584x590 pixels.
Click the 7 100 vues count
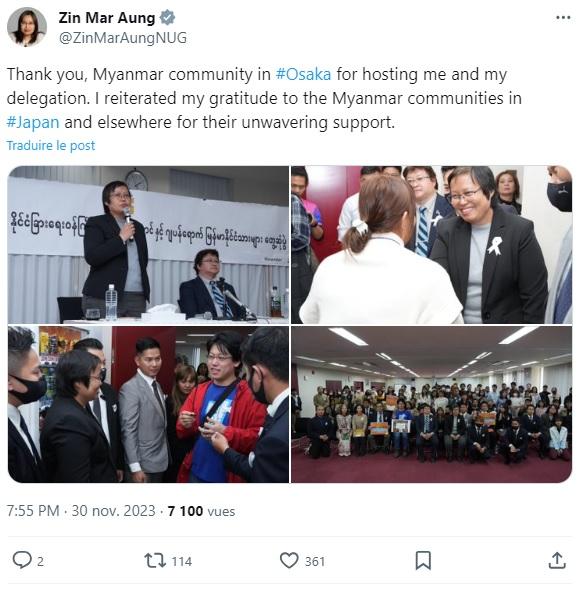tap(201, 511)
